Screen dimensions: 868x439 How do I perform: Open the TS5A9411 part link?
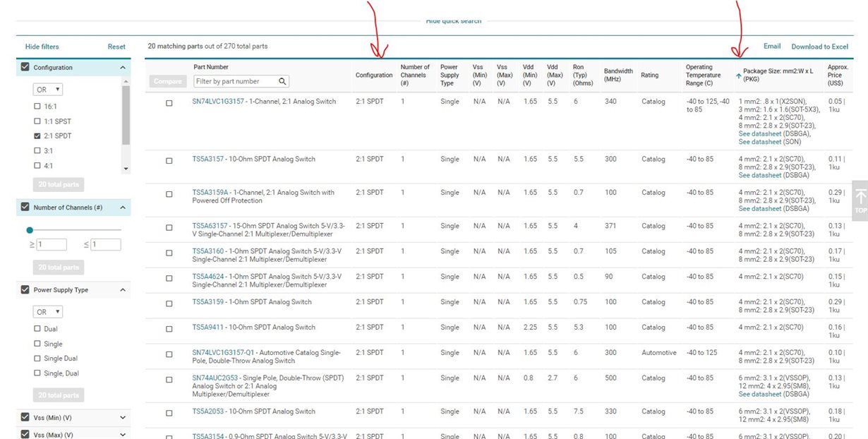pyautogui.click(x=208, y=327)
